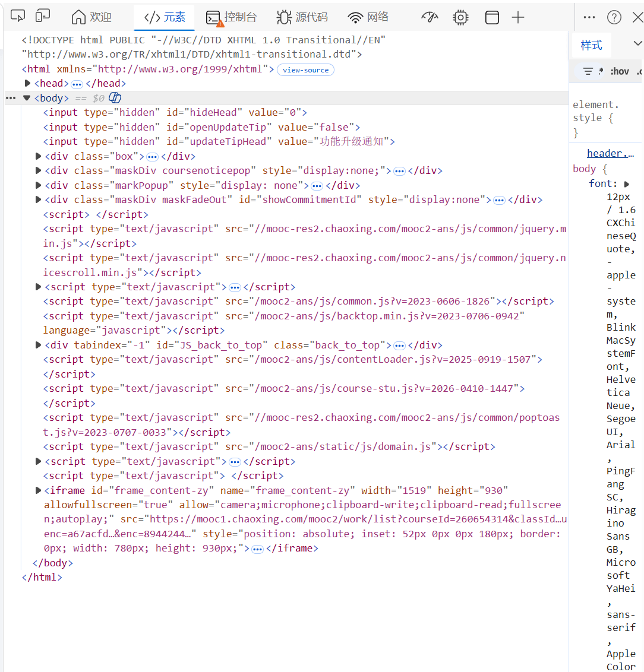Screen dimensions: 644x672
Task: Collapse the body element node
Action: click(x=27, y=98)
